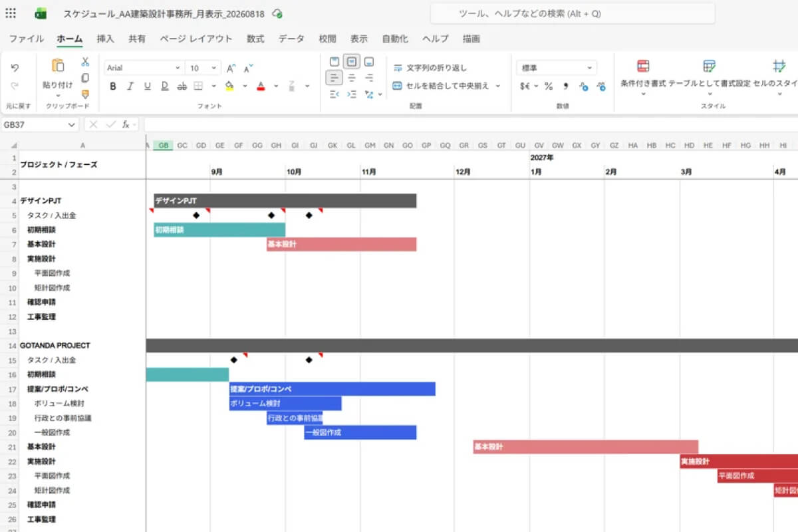Screen dimensions: 798x532
Task: Switch to the ページ レイアウト tab
Action: tap(196, 39)
